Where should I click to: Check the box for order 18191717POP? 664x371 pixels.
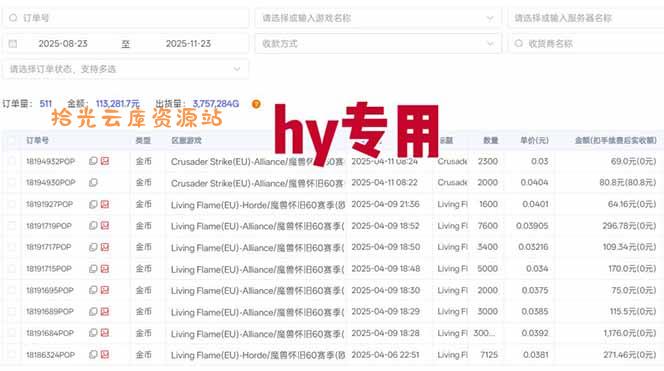[x=12, y=247]
